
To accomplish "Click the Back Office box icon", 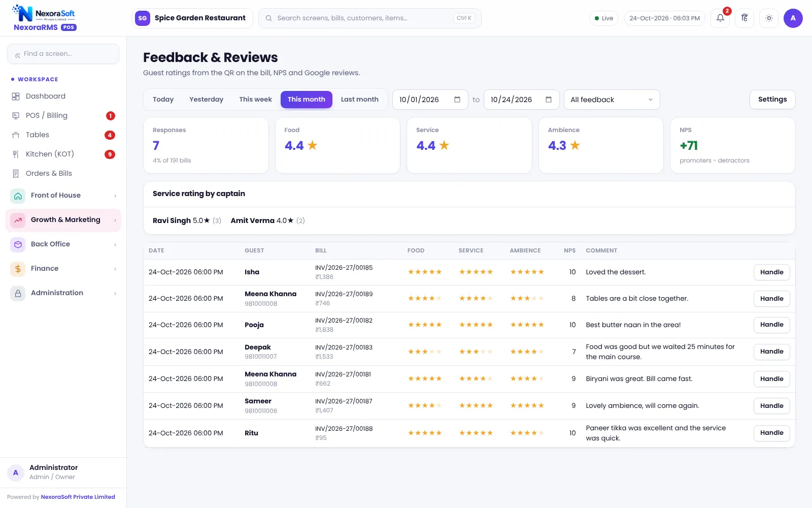I will [x=18, y=244].
